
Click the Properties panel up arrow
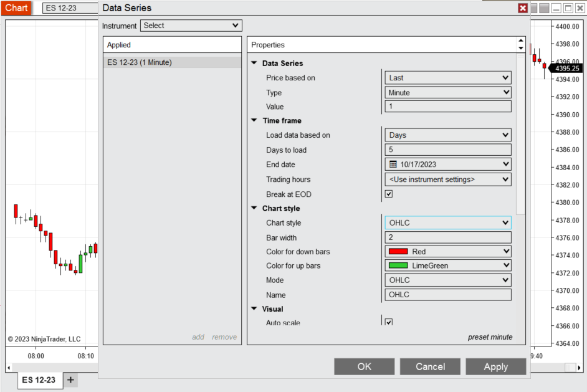(521, 41)
